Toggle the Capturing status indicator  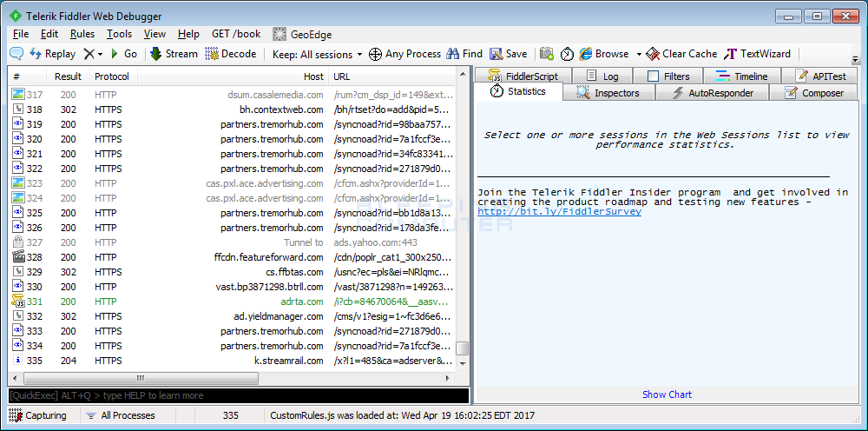[x=39, y=415]
